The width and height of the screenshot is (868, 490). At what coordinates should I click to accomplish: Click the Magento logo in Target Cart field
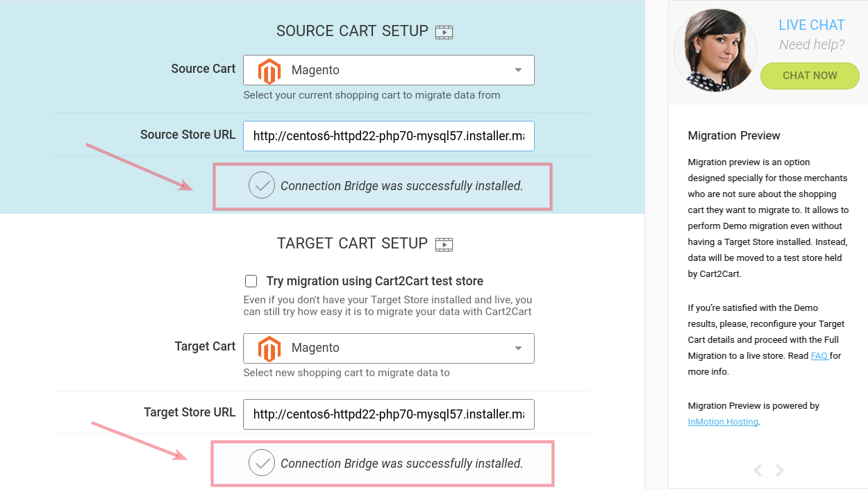click(x=269, y=348)
